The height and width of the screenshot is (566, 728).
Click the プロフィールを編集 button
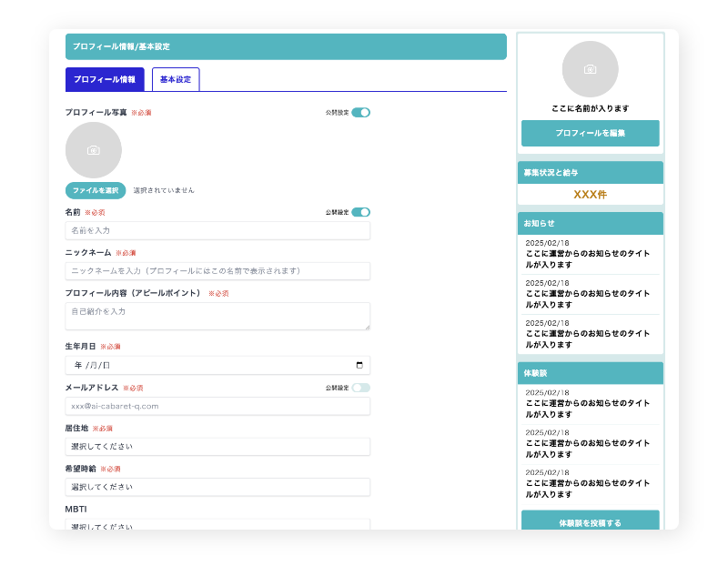(590, 133)
